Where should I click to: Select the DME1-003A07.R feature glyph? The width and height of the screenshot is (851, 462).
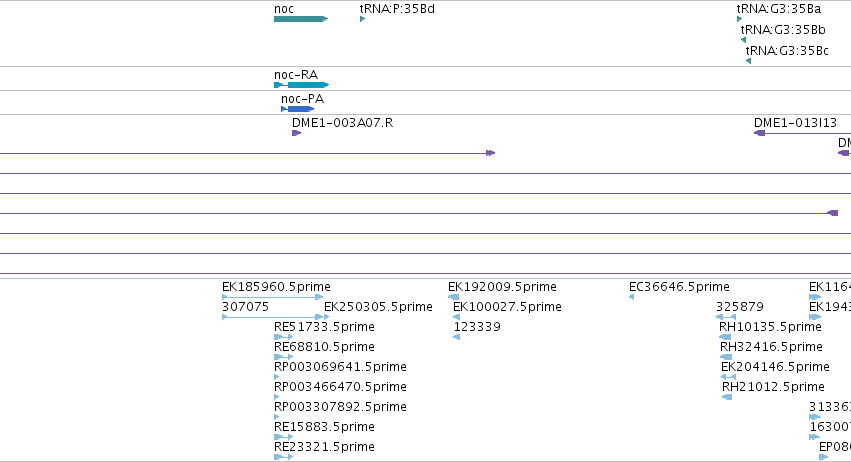[296, 133]
